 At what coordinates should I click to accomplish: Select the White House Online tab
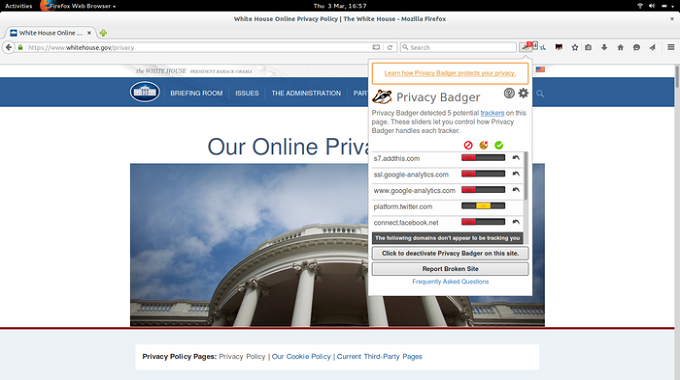point(50,33)
